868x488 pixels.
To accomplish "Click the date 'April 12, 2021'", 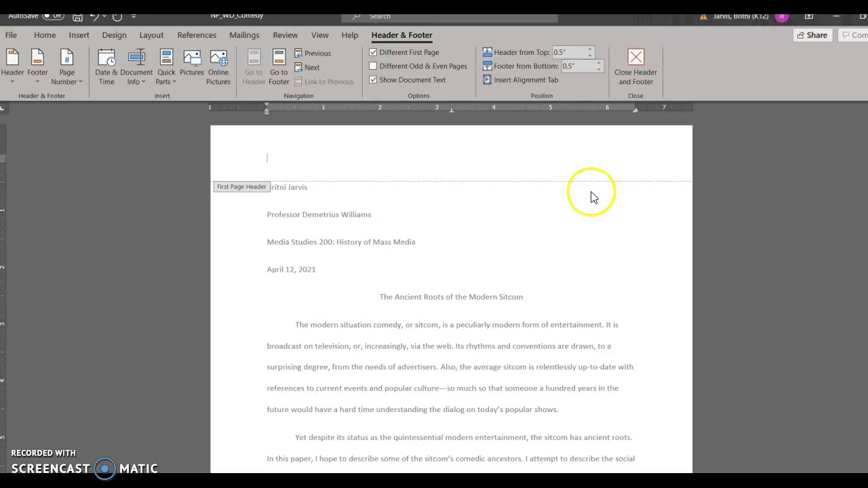I will pos(291,269).
